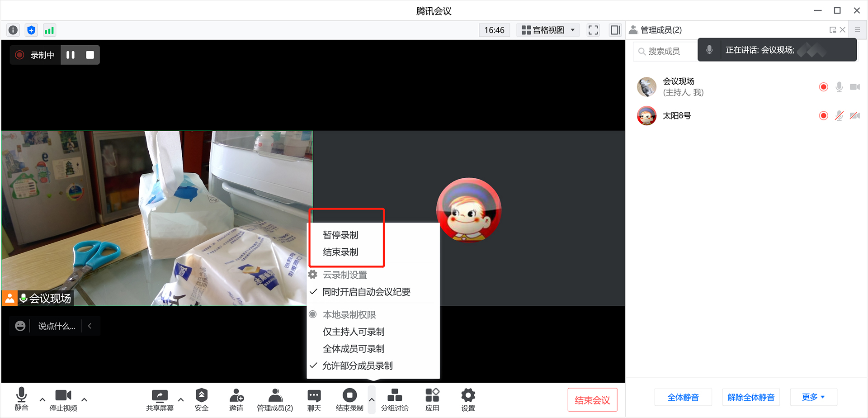Open the breakout rooms (分组讨论) button

[394, 400]
